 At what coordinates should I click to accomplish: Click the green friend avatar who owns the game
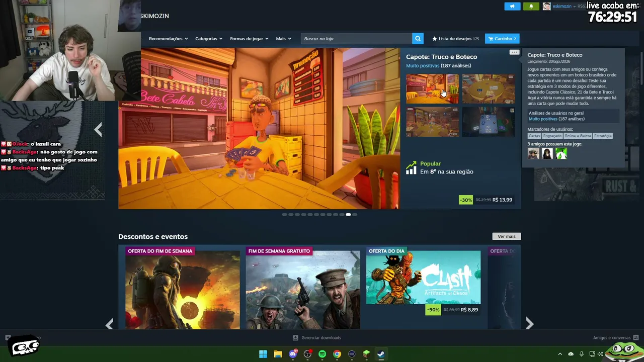pos(561,154)
